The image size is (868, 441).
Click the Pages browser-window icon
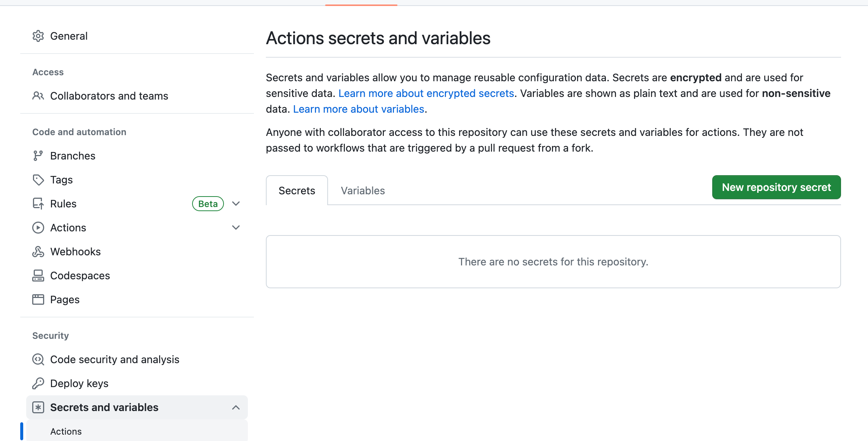tap(38, 299)
